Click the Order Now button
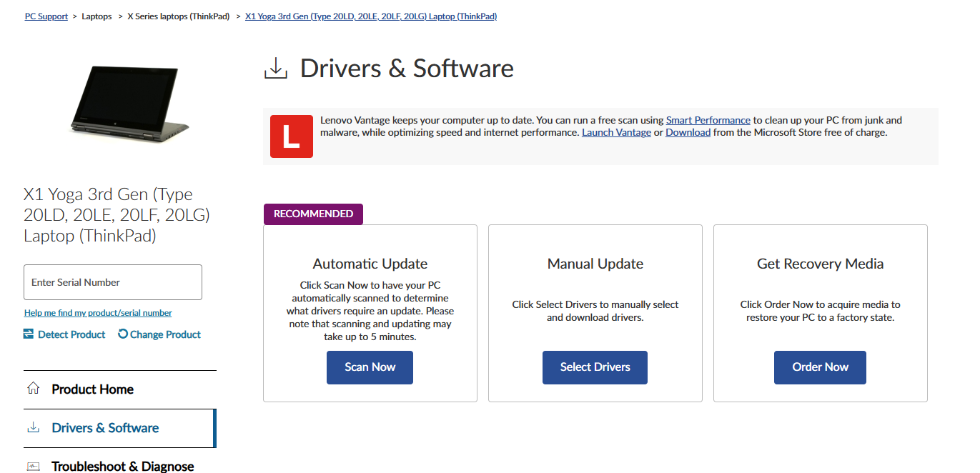The height and width of the screenshot is (473, 980). pyautogui.click(x=820, y=367)
